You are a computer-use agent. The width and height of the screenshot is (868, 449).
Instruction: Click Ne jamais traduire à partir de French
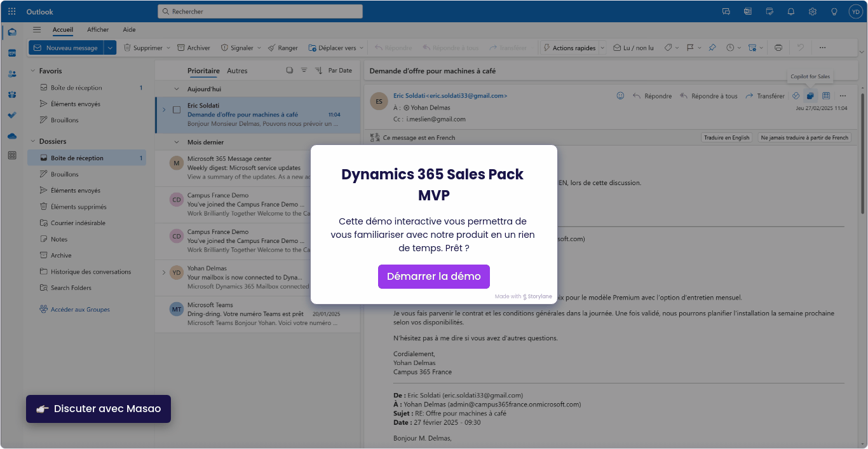click(x=804, y=137)
